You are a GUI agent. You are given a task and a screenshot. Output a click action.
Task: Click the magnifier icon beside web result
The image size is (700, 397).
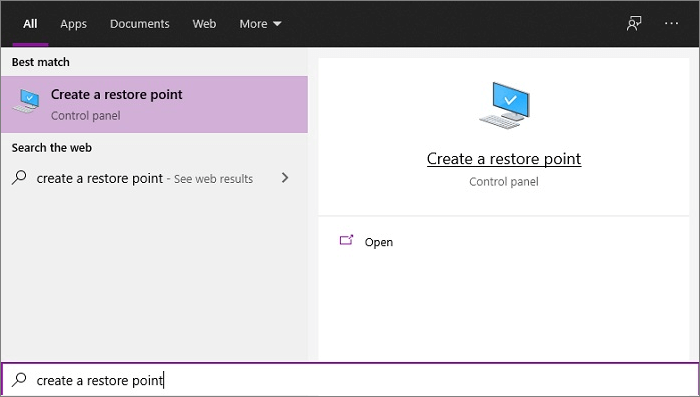pyautogui.click(x=19, y=178)
